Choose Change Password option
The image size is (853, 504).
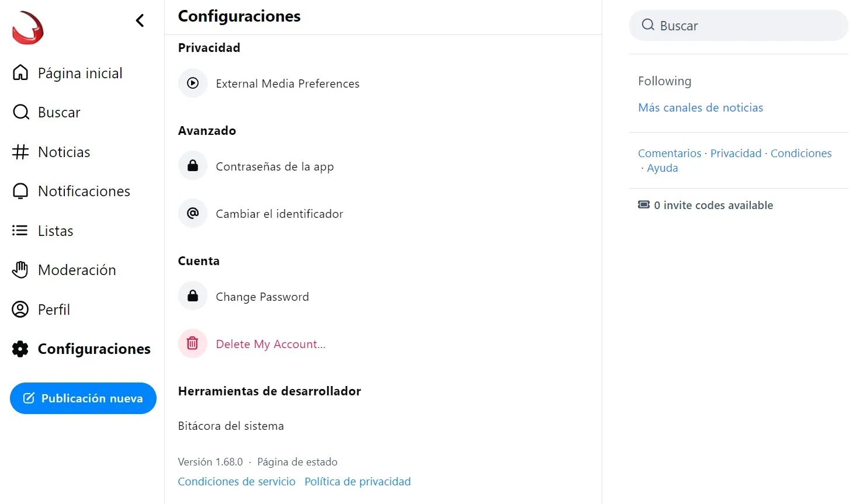point(262,297)
